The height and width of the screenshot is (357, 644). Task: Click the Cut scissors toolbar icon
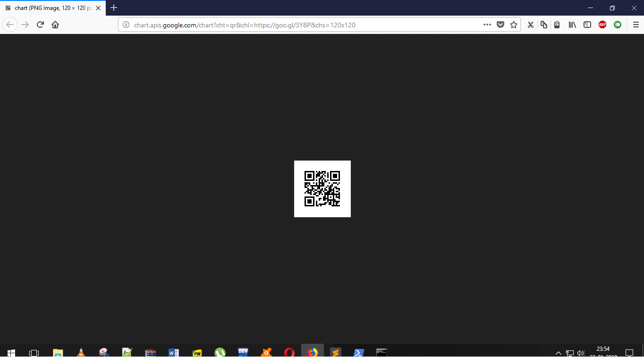(531, 25)
